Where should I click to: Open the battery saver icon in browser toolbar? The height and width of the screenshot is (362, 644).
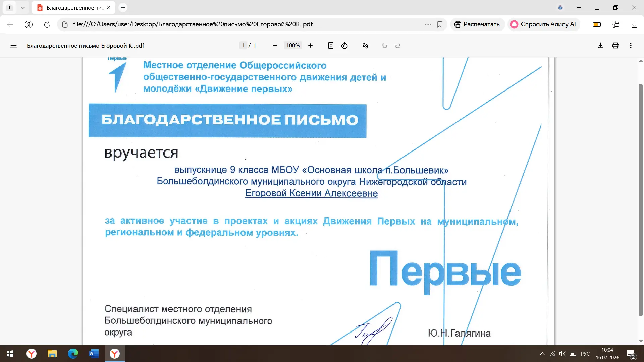coord(597,24)
